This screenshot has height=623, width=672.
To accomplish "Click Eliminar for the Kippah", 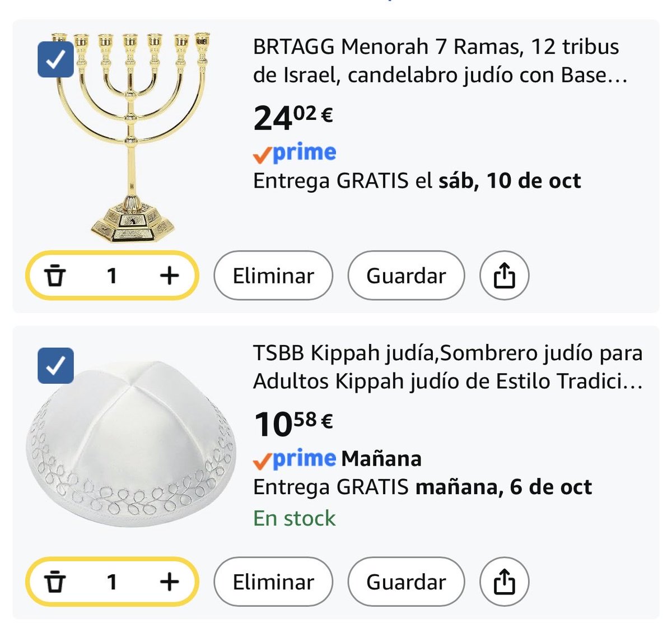I will (273, 582).
